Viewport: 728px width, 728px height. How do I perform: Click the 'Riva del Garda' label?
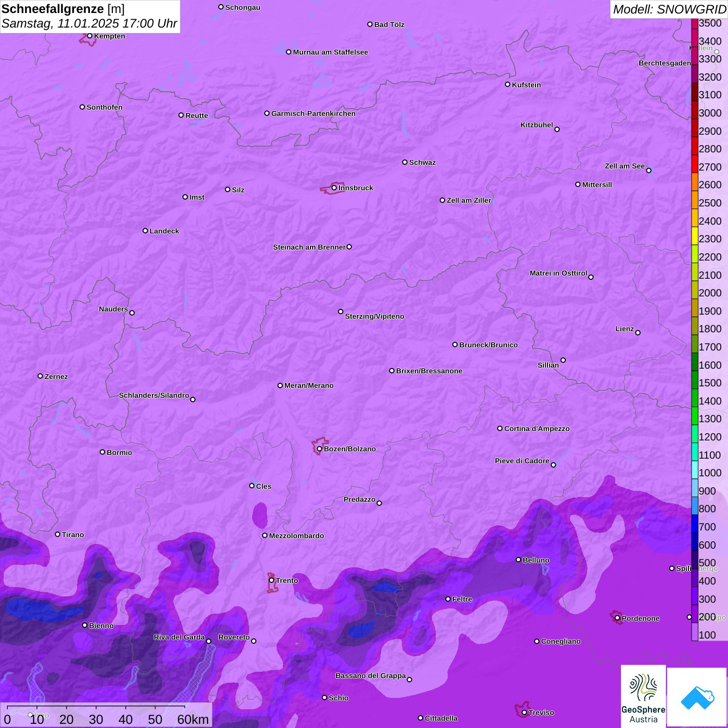[x=179, y=637]
